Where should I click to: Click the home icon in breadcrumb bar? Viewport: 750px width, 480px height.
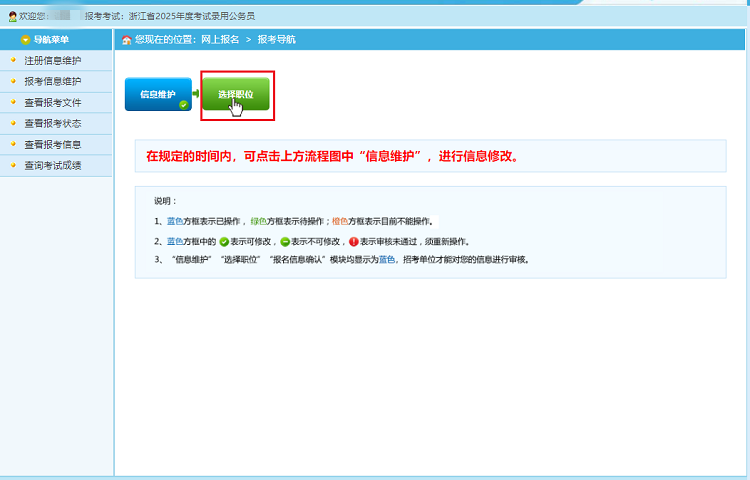[127, 40]
